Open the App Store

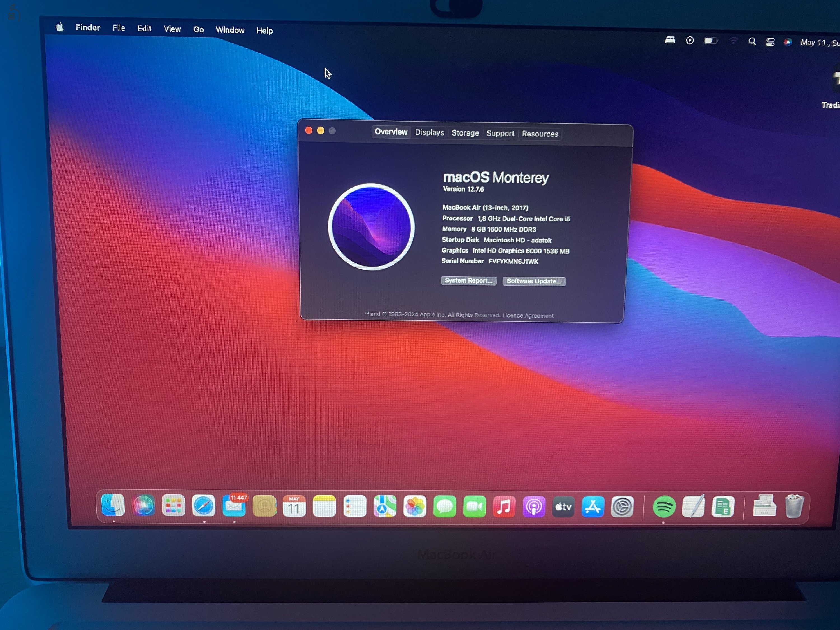(x=593, y=507)
